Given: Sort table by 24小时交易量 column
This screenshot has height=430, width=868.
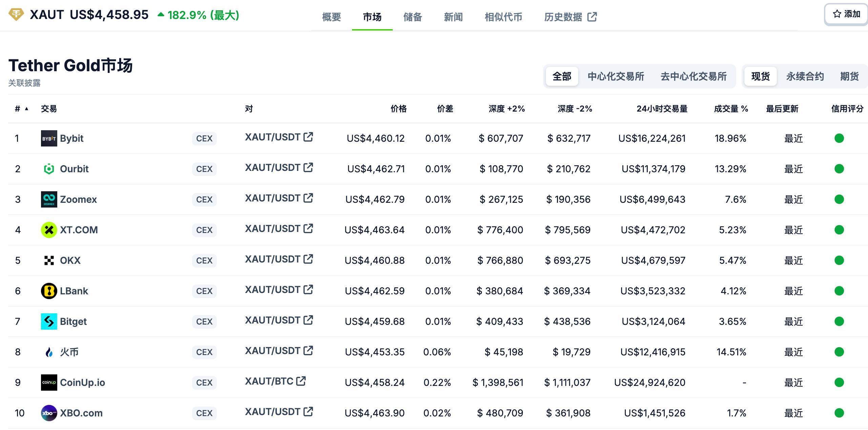Looking at the screenshot, I should 661,109.
